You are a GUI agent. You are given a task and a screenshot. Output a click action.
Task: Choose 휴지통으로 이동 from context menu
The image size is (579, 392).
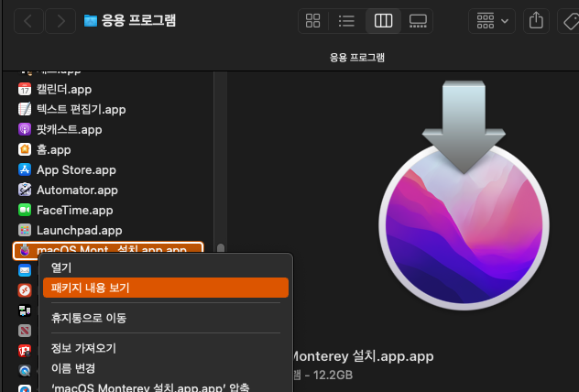click(166, 318)
